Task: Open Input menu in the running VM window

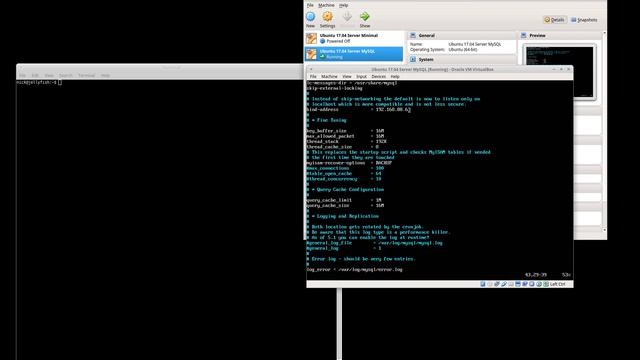Action: pos(361,76)
